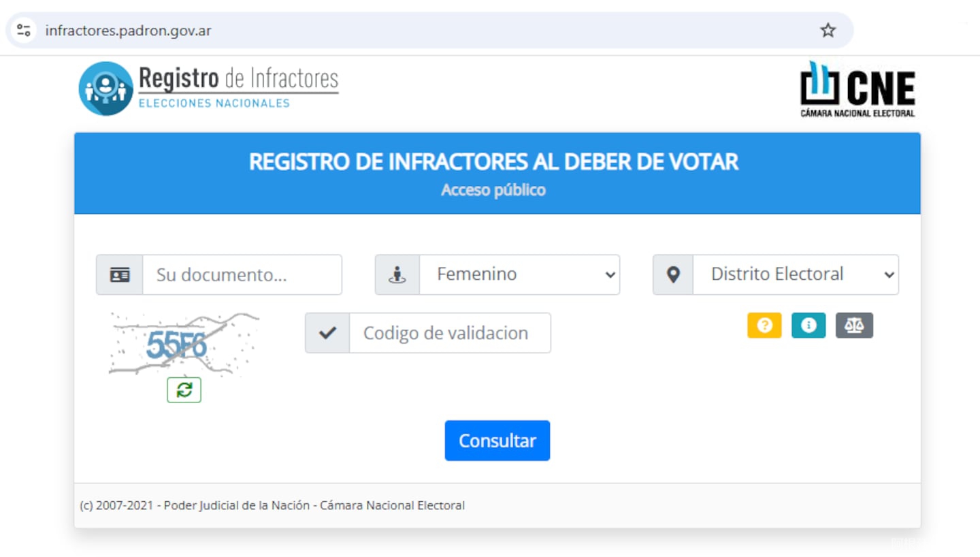
Task: Refresh the captcha with the green reload icon
Action: click(184, 389)
